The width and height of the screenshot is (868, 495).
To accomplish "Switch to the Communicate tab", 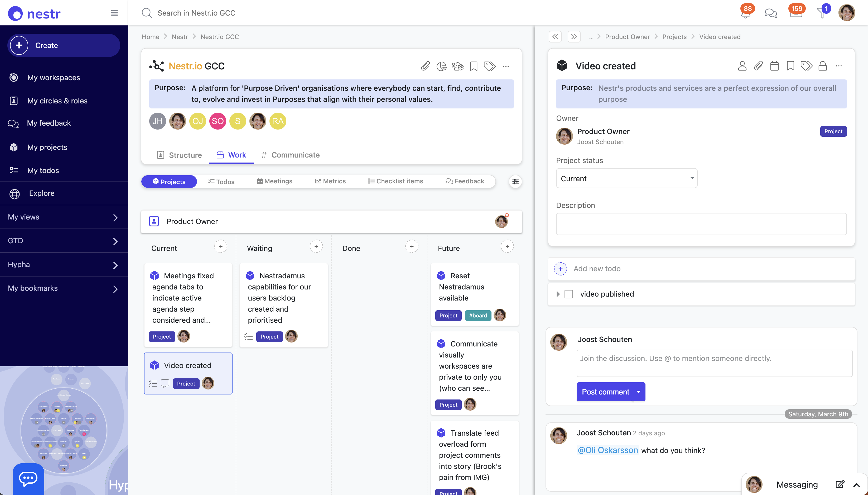I will pyautogui.click(x=290, y=155).
